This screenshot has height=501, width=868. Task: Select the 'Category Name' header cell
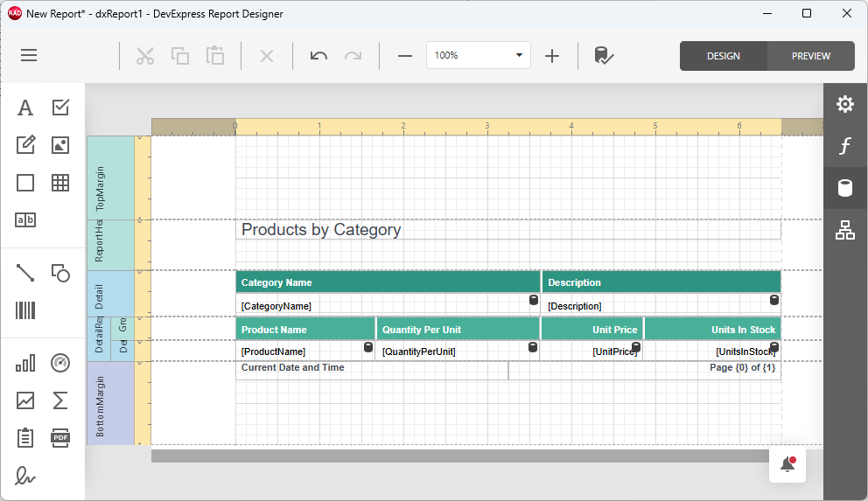point(388,282)
